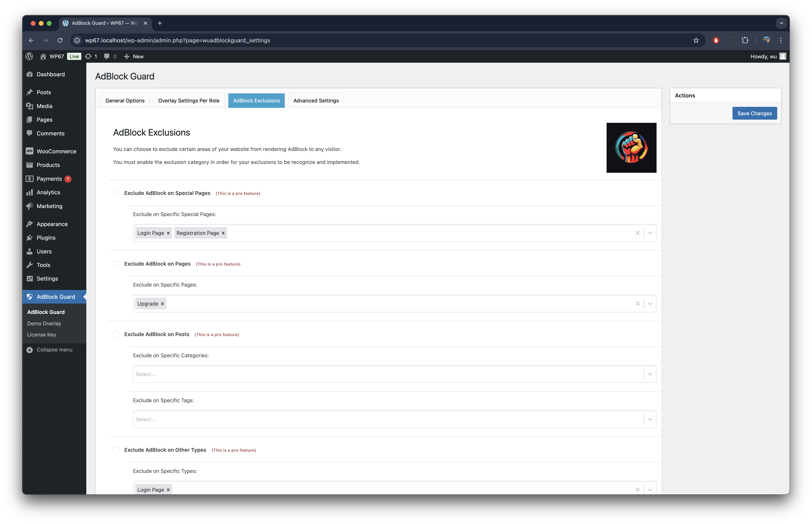Enable Exclude AdBlock on Posts checkbox
This screenshot has height=524, width=812.
(116, 334)
